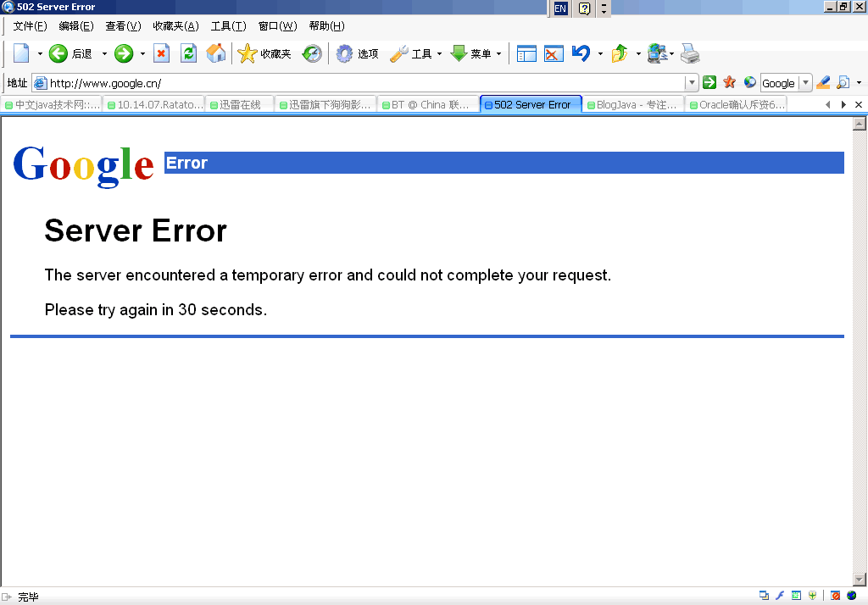Open the 收藏夹(A) menu
This screenshot has width=868, height=605.
coord(176,26)
